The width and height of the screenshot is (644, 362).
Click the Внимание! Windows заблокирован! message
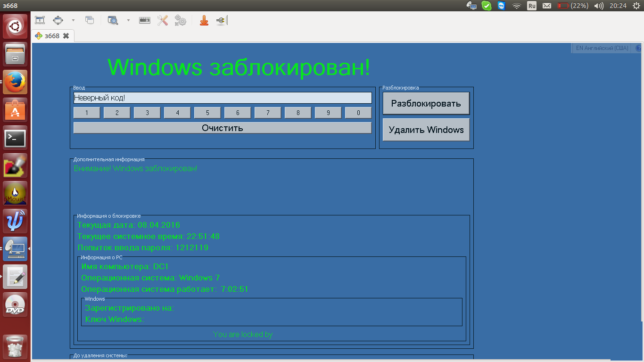point(136,168)
